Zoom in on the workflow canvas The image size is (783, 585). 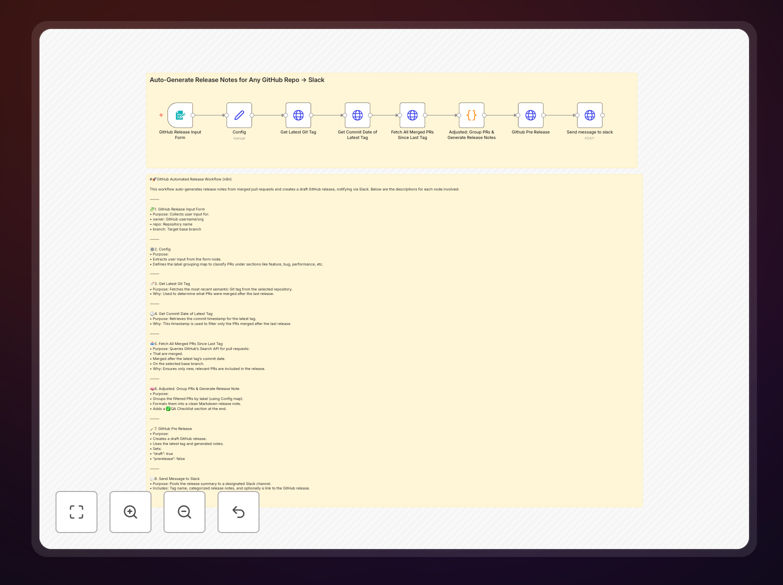[130, 512]
